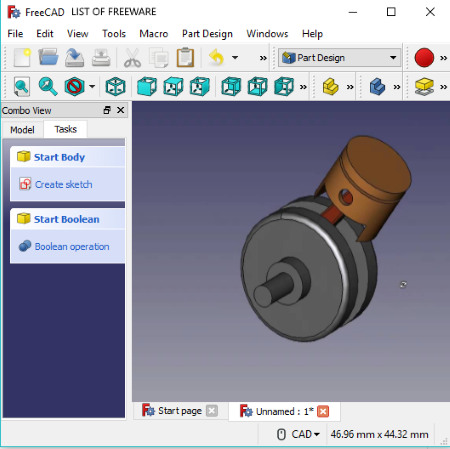Expand the last toolbar overflow chevron
This screenshot has height=449, width=450.
click(x=443, y=87)
